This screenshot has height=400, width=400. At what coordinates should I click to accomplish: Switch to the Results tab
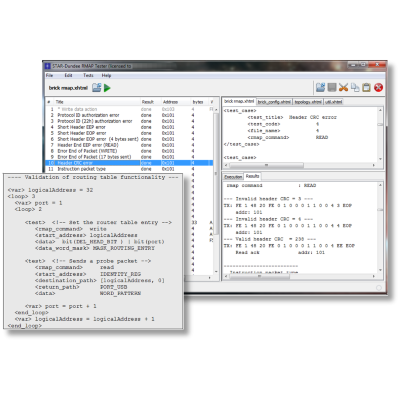tap(252, 176)
